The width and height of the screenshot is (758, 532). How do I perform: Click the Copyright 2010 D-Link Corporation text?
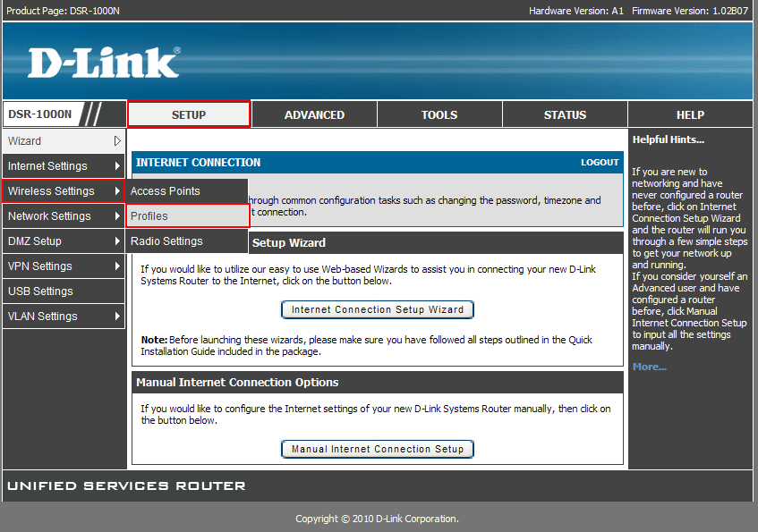tap(377, 519)
